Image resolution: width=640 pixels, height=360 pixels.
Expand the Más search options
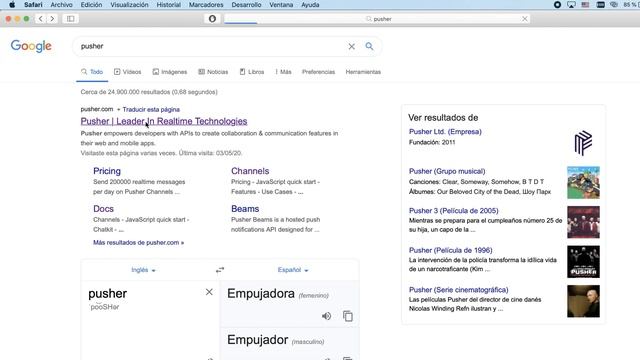pyautogui.click(x=283, y=72)
